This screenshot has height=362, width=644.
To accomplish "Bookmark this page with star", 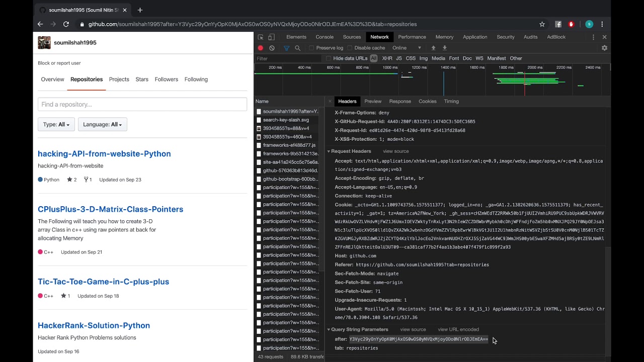I will tap(542, 24).
